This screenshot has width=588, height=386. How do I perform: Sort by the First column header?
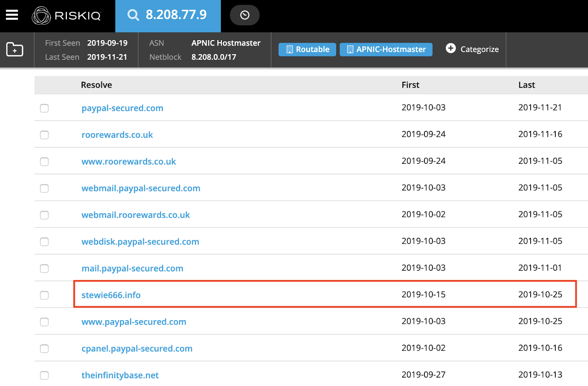(x=410, y=85)
